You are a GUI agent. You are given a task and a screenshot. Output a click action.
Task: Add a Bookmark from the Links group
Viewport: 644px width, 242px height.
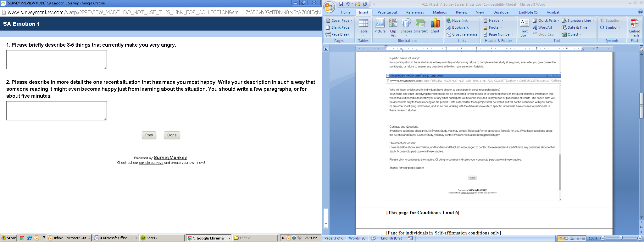pyautogui.click(x=457, y=27)
